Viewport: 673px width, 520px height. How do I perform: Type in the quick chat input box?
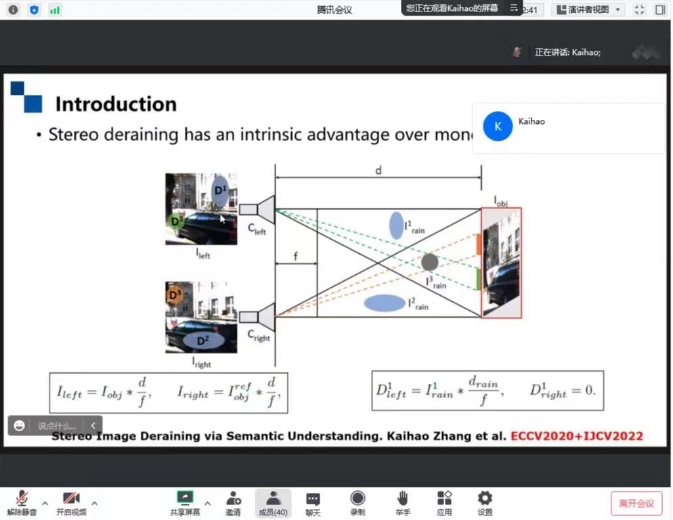coord(58,426)
